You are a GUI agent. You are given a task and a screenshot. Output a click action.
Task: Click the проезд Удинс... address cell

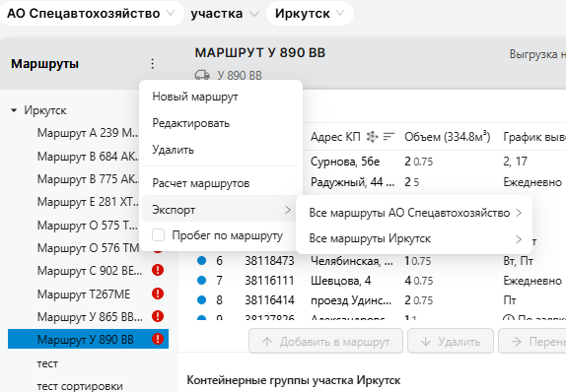pos(351,299)
